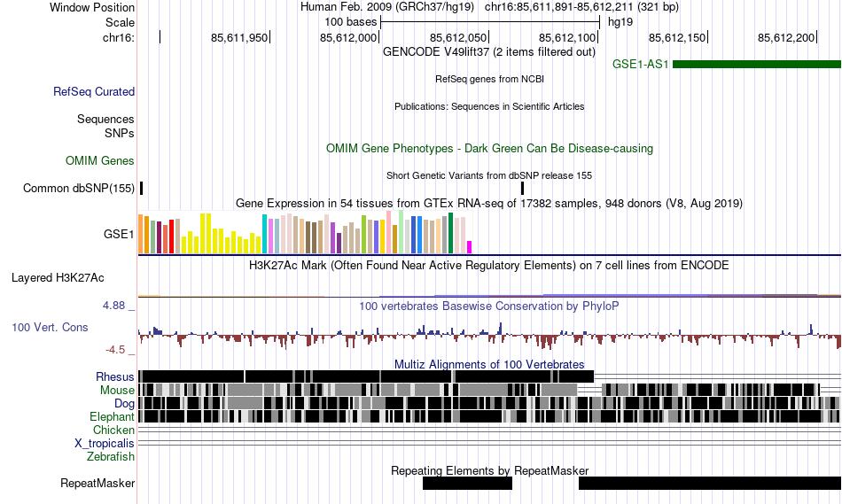Select the Mouse alignment label
This screenshot has width=842, height=504.
(117, 391)
